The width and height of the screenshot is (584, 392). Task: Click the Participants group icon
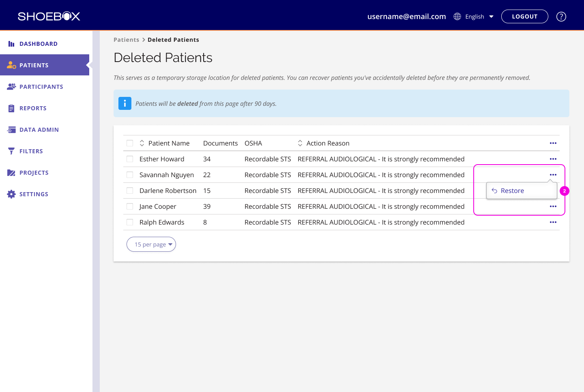[x=11, y=87]
